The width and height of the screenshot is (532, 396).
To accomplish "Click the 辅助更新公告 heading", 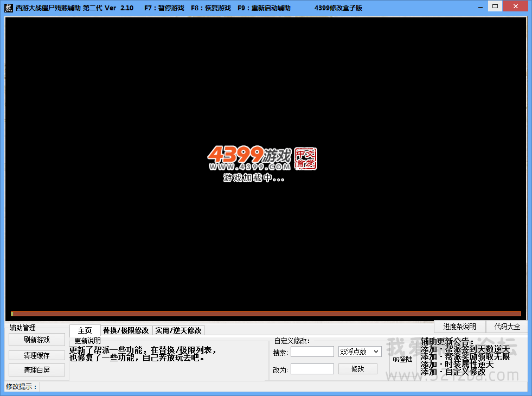I will click(447, 341).
